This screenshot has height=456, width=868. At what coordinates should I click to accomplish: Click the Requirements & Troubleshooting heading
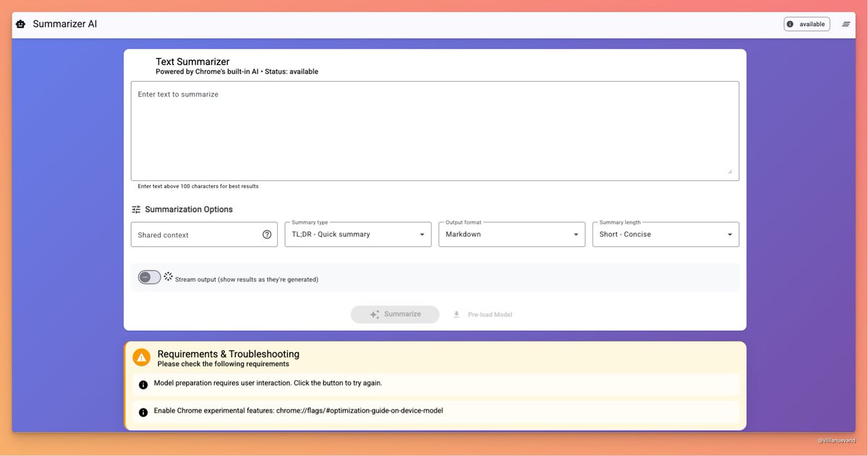[x=229, y=354]
